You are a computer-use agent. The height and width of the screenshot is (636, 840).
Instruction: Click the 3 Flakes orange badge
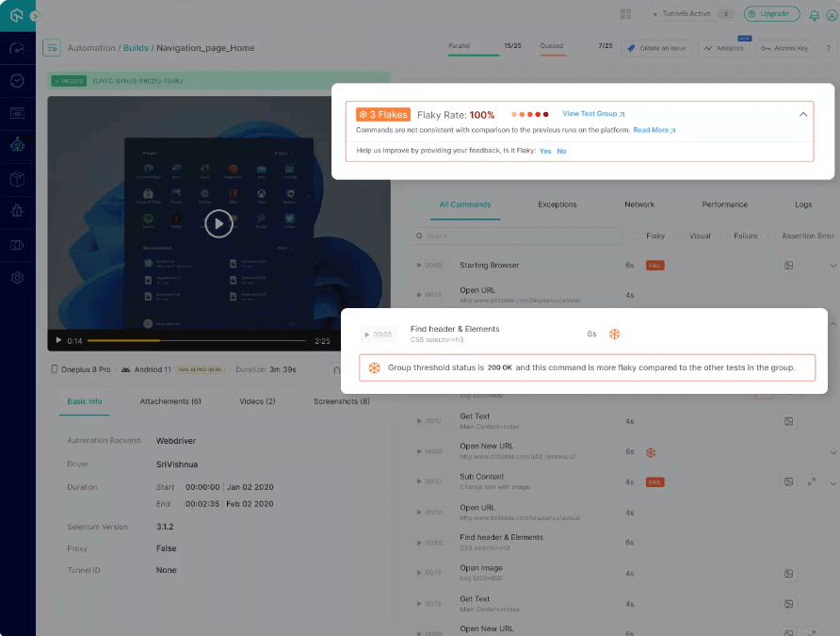tap(383, 115)
